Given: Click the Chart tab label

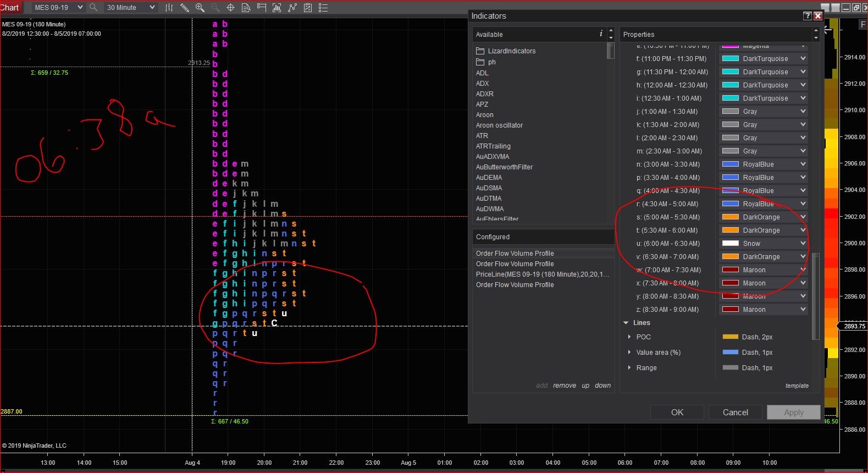Looking at the screenshot, I should click(10, 8).
